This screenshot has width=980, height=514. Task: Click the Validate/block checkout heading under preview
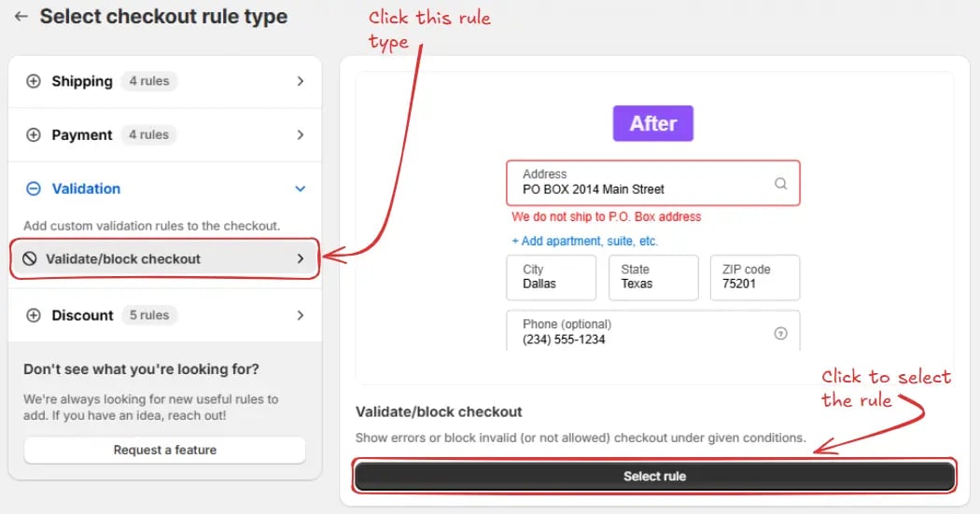[439, 411]
